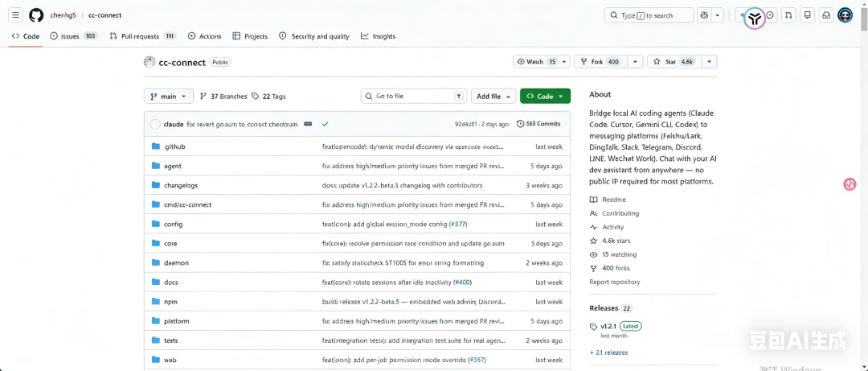Open the green Code dropdown
Image resolution: width=868 pixels, height=371 pixels.
click(545, 97)
